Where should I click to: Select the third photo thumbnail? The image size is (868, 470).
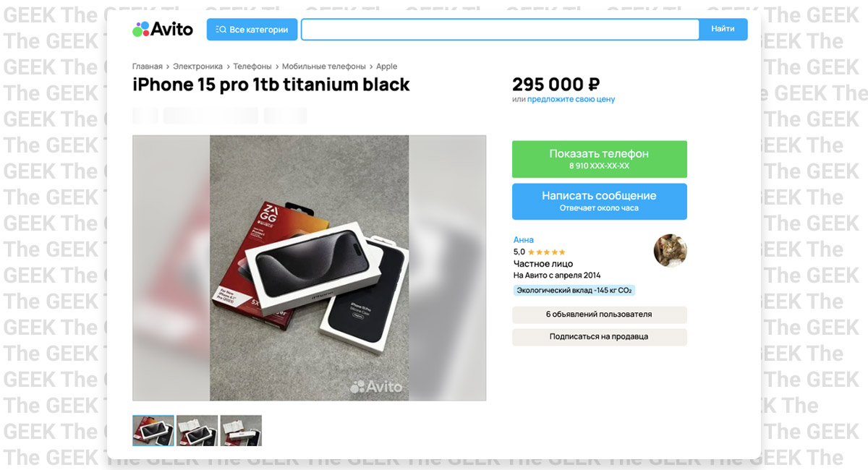[x=241, y=430]
